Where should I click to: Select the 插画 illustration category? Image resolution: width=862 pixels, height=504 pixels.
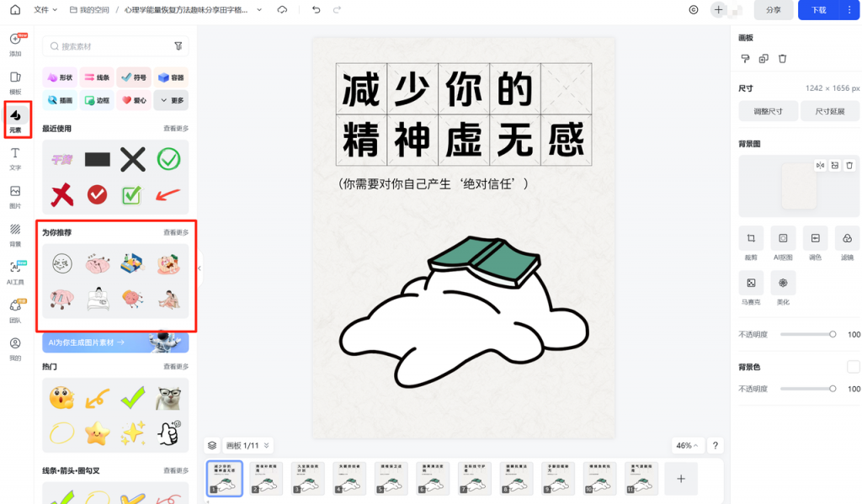(x=60, y=100)
